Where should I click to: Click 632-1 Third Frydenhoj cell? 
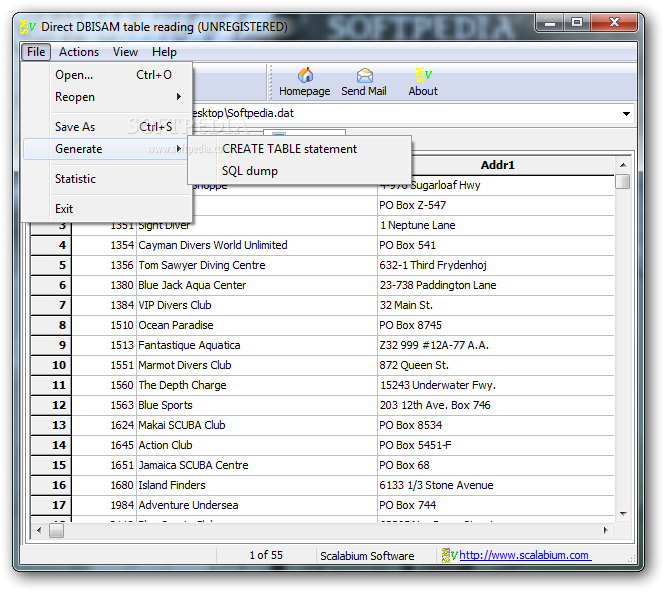(x=496, y=265)
